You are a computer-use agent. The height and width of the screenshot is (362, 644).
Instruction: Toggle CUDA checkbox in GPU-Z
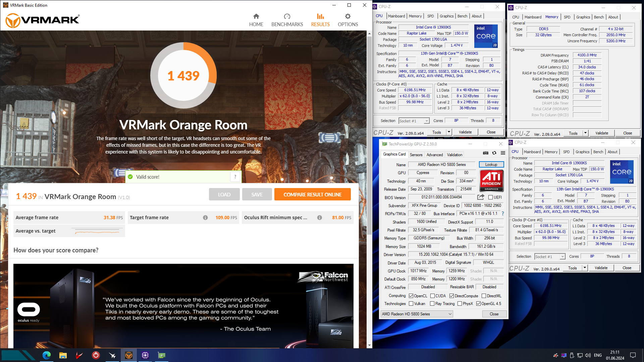click(x=433, y=296)
